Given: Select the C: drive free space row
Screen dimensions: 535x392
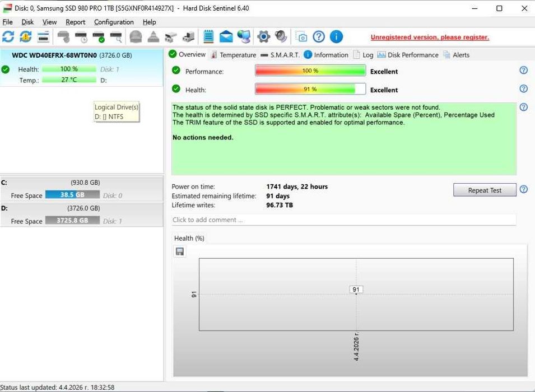Looking at the screenshot, I should [82, 189].
